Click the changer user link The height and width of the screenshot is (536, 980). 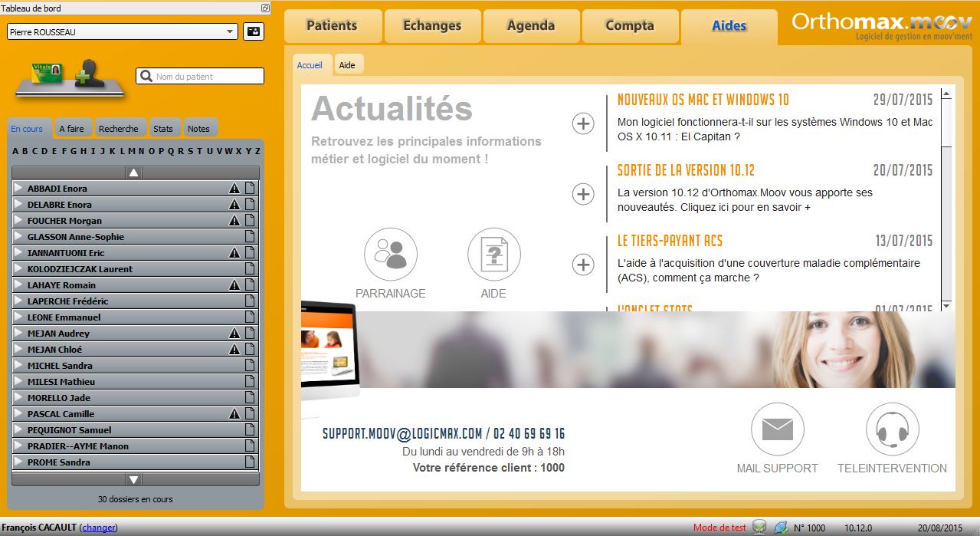click(x=98, y=528)
